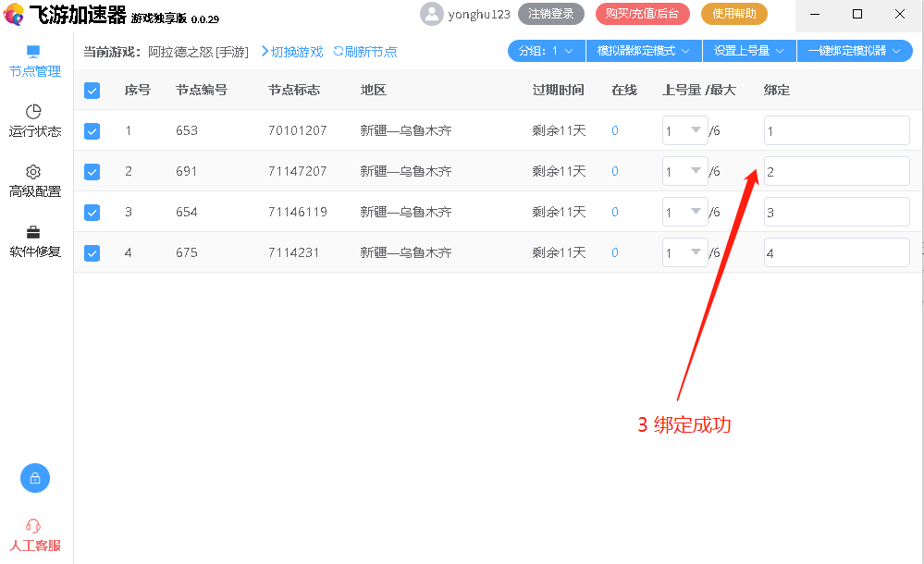
Task: Uncheck the checkbox for node 653
Action: tap(92, 131)
